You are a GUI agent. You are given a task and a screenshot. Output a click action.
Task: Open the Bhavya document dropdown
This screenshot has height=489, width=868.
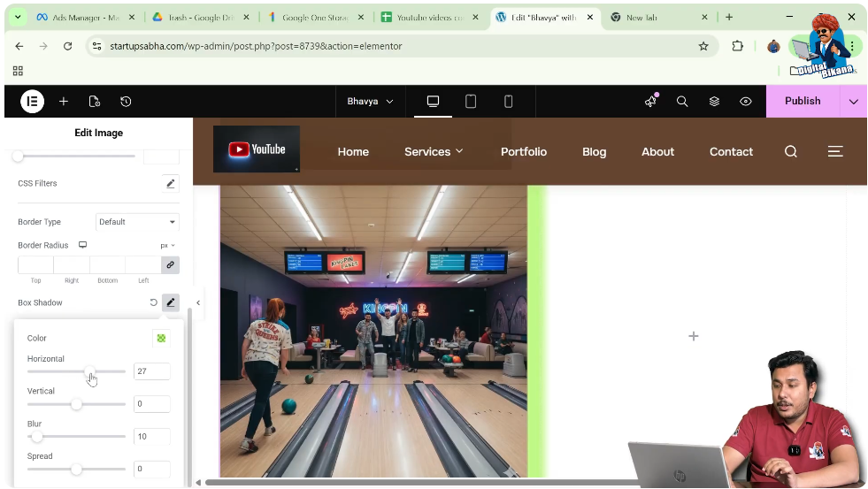370,102
